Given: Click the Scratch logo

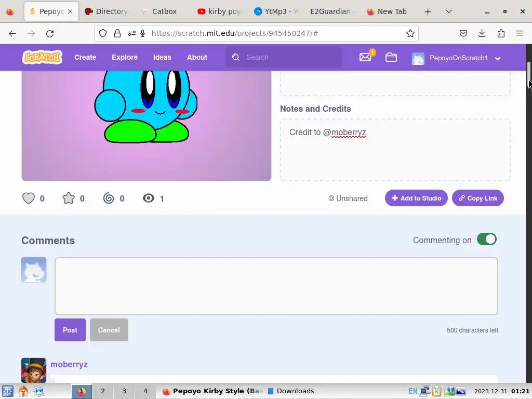Looking at the screenshot, I should [42, 57].
